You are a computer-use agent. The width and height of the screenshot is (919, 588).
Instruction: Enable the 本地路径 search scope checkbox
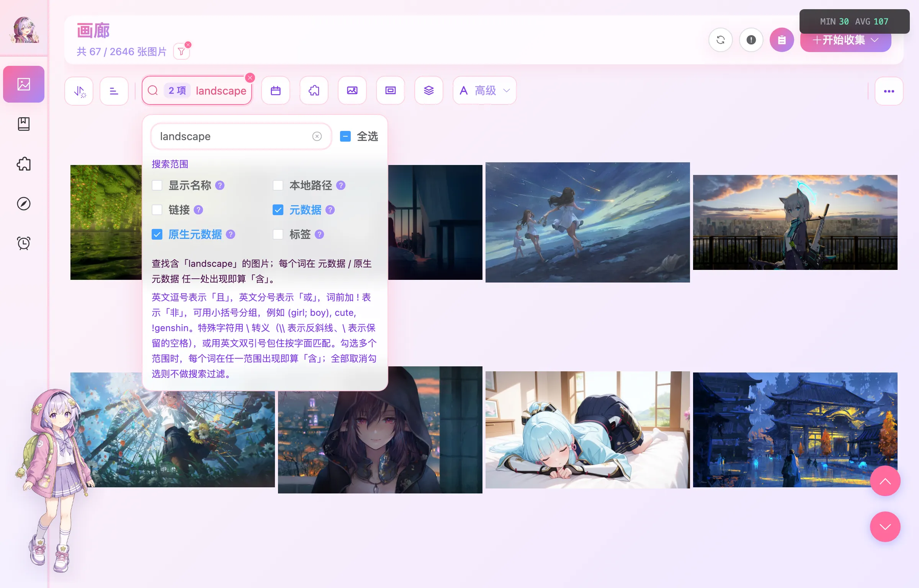click(278, 185)
